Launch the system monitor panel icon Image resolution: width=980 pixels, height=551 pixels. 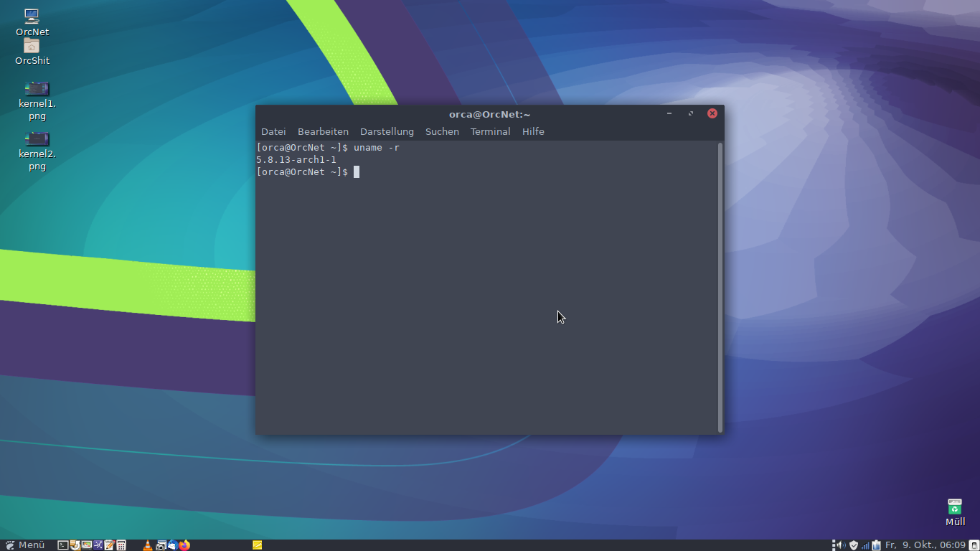tap(87, 545)
